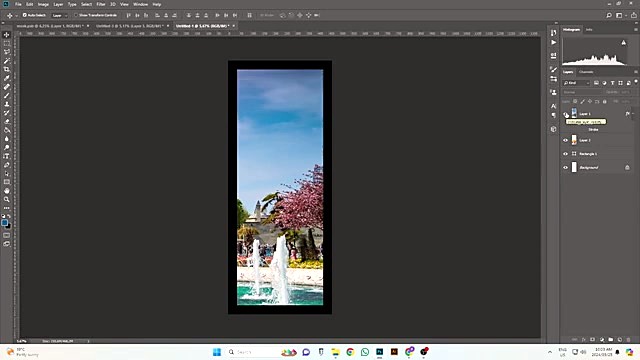Select the Lasso tool
This screenshot has height=360, width=640.
(7, 52)
